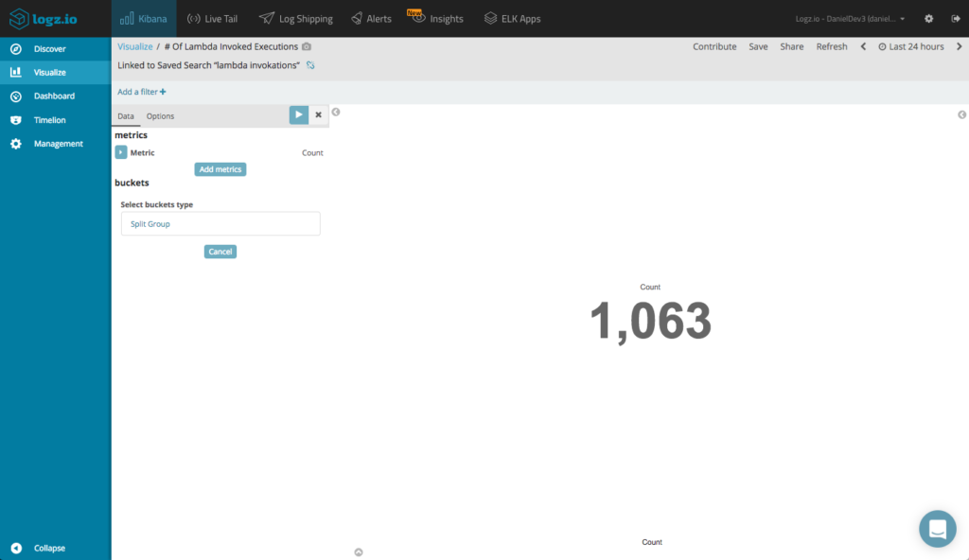Open the Intercom chat bubble
Viewport: 969px width, 560px height.
pos(937,529)
